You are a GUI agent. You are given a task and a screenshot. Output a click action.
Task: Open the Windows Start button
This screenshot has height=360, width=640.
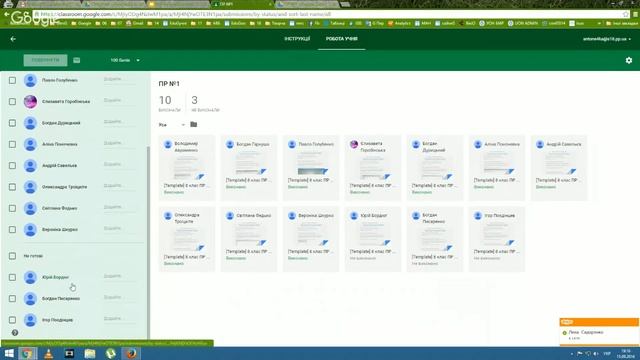click(x=9, y=353)
